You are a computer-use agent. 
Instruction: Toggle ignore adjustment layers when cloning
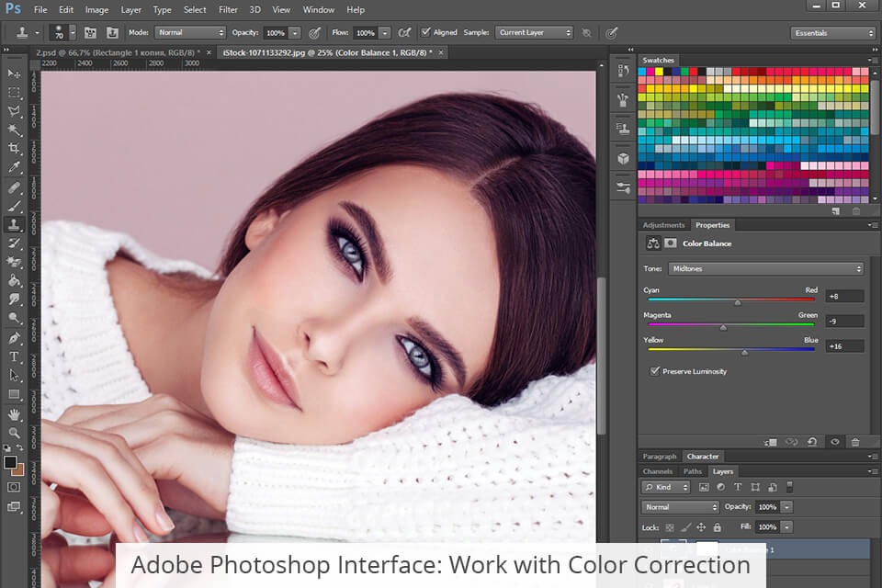point(587,33)
